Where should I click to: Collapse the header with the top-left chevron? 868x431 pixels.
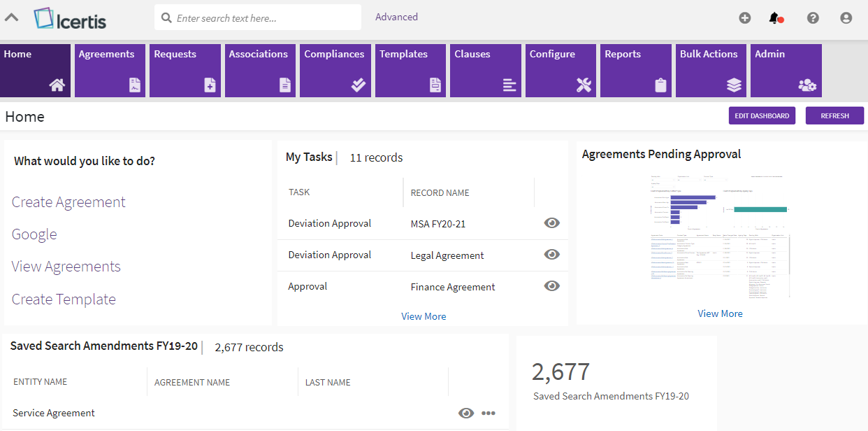pyautogui.click(x=12, y=17)
